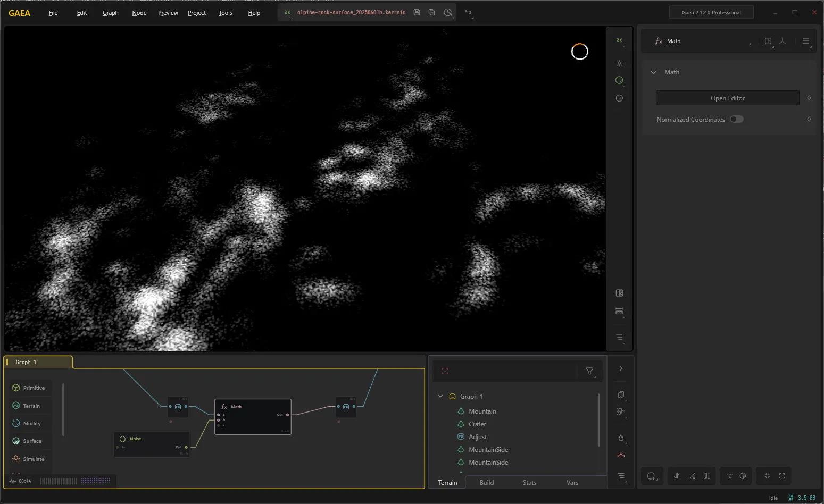Click the save-copy icon in the title bar

(432, 12)
